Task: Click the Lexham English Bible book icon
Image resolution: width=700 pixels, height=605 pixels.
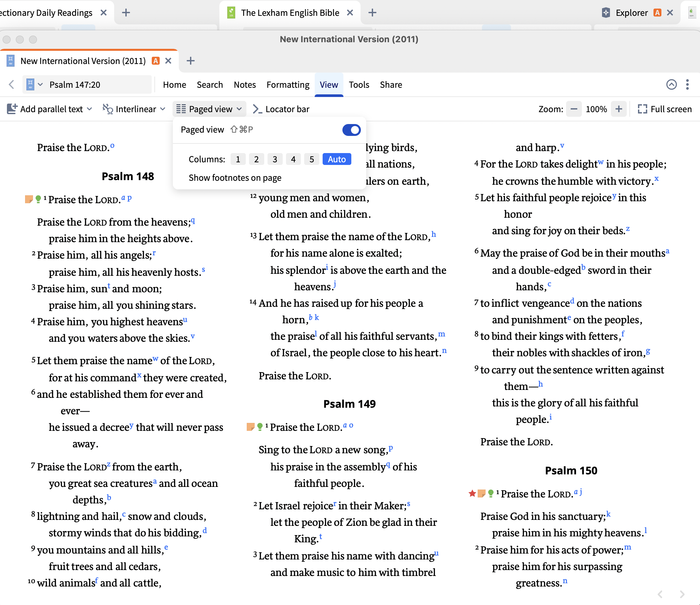Action: (231, 13)
